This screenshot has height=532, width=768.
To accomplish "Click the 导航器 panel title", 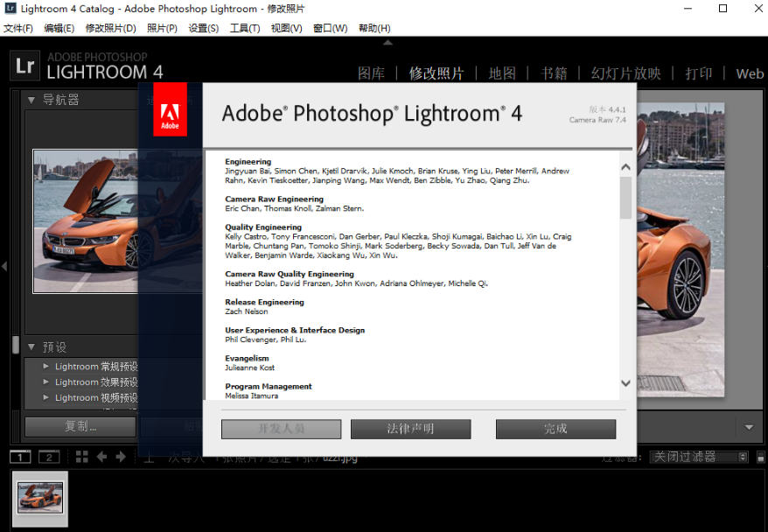I will [60, 101].
